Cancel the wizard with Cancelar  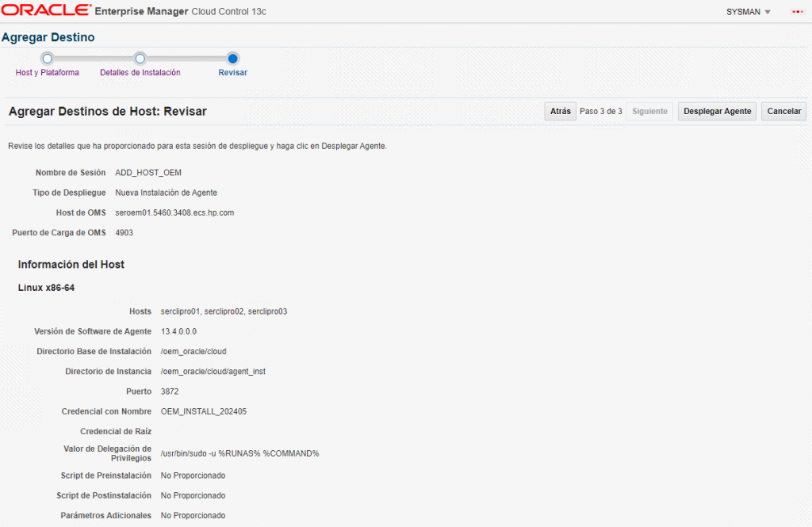point(783,112)
